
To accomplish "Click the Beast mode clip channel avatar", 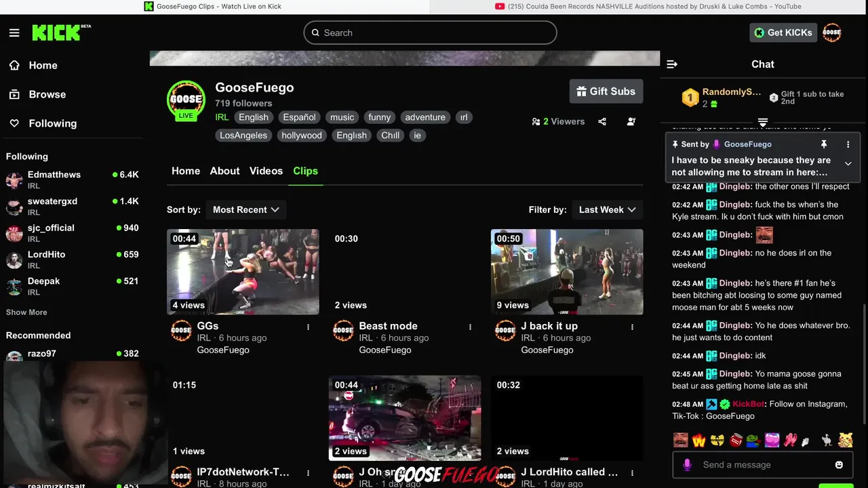I will point(343,331).
